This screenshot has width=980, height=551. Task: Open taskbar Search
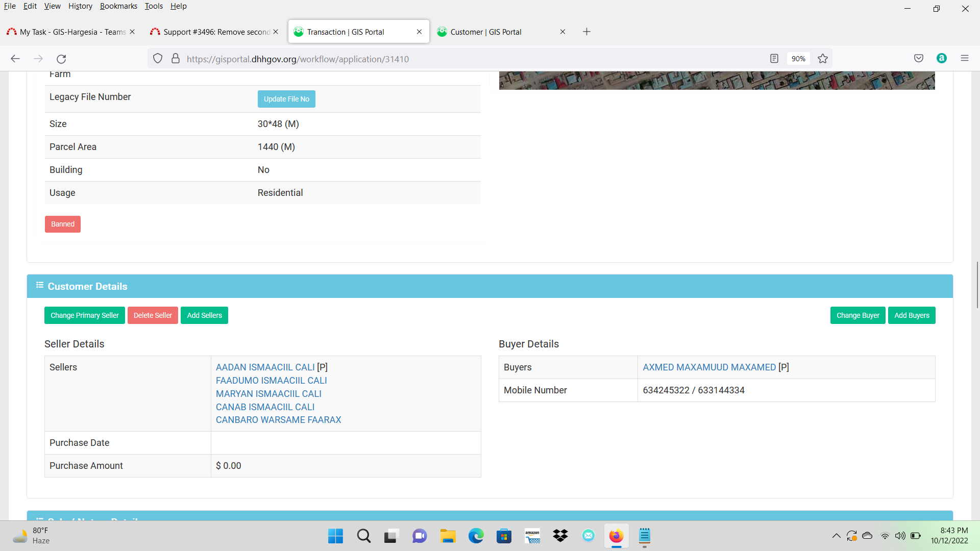coord(364,536)
